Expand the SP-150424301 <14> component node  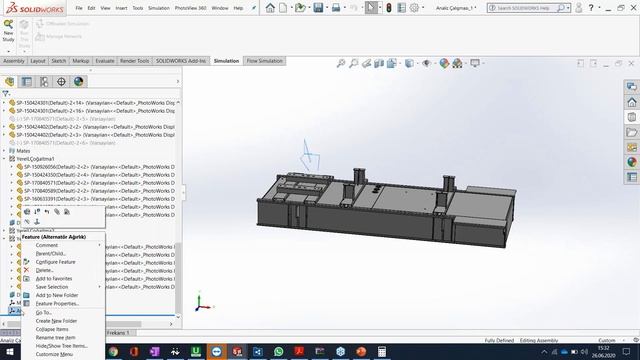click(4, 103)
